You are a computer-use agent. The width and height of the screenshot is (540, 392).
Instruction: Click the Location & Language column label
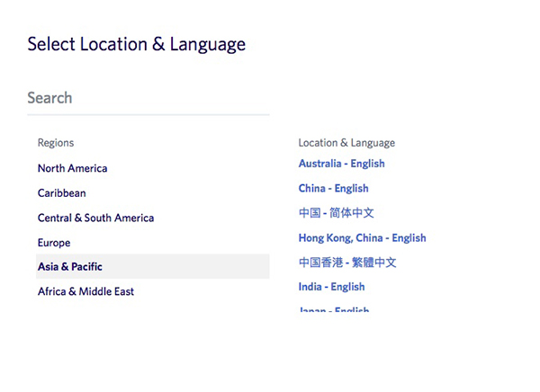pos(346,143)
